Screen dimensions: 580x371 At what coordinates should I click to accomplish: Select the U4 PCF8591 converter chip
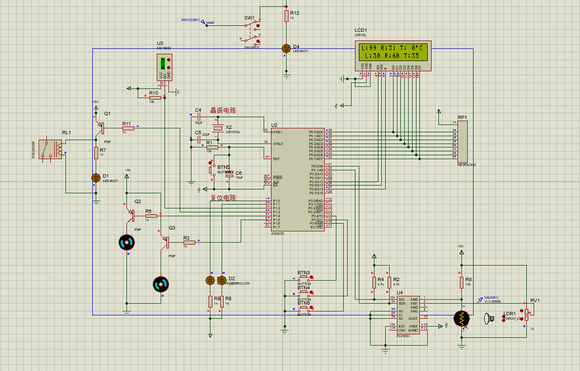[x=408, y=315]
